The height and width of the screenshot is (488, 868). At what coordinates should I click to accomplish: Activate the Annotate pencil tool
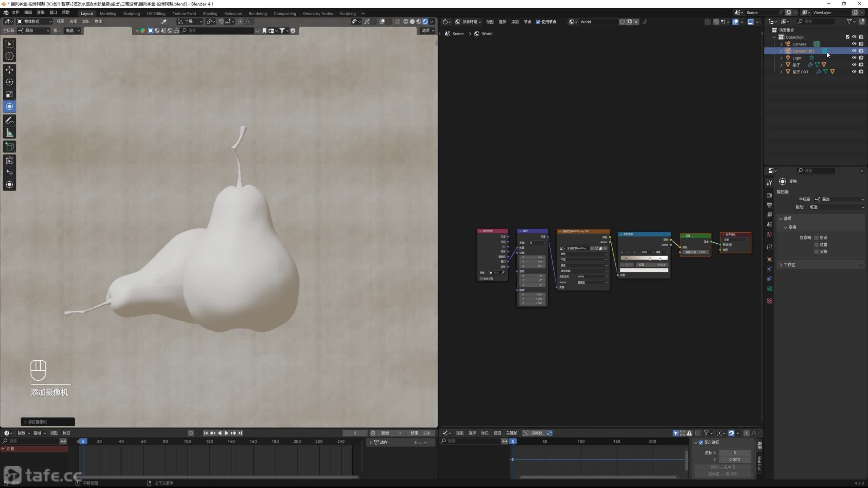[9, 120]
